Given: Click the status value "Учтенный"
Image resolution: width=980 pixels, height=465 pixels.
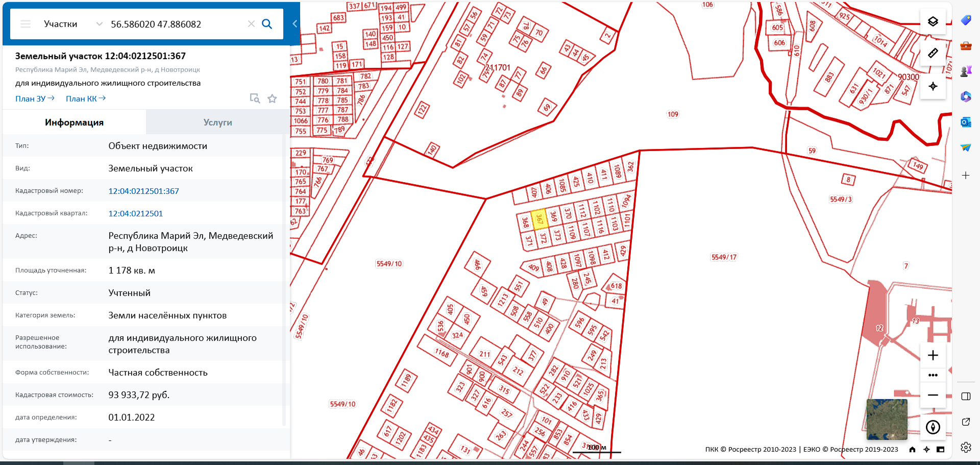Looking at the screenshot, I should click(130, 293).
